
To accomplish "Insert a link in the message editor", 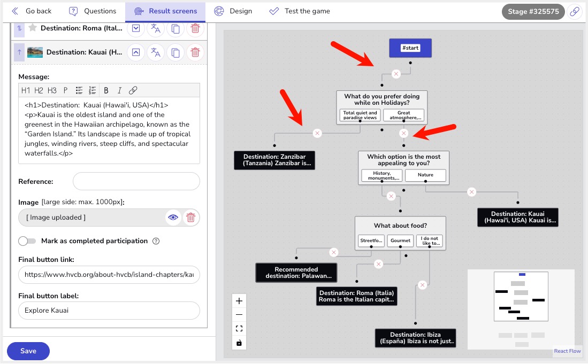I will (133, 90).
